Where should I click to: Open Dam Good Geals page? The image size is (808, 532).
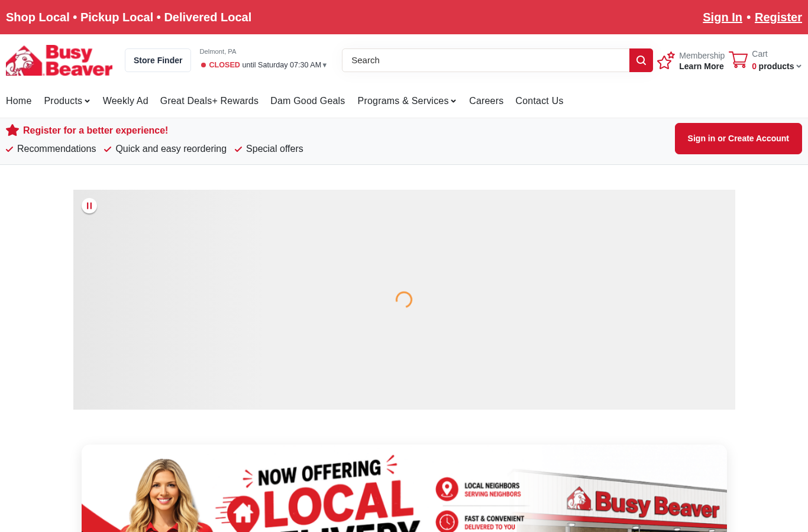coord(308,100)
